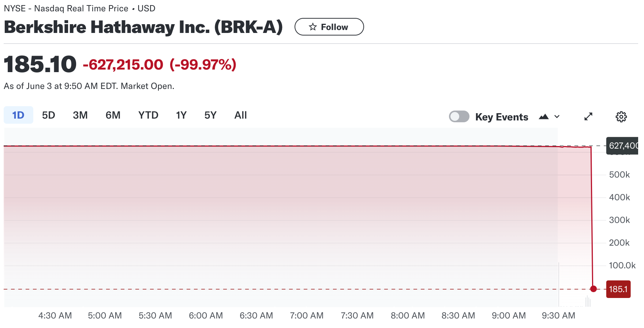Screen dimensions: 644x328
Task: Click the mountain chart type icon
Action: pos(544,117)
